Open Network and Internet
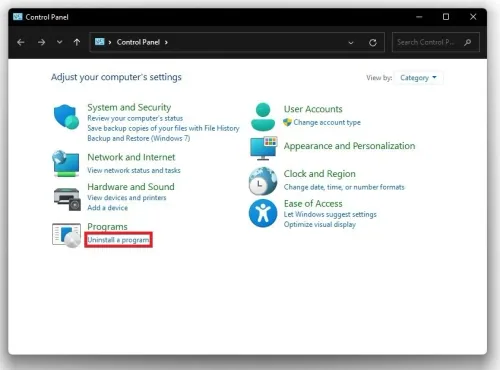The width and height of the screenshot is (500, 370). (131, 157)
